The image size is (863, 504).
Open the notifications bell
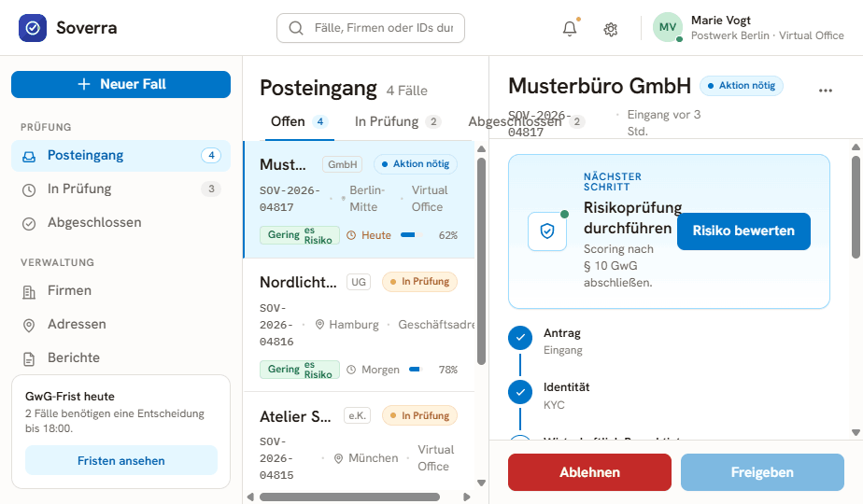pyautogui.click(x=570, y=29)
